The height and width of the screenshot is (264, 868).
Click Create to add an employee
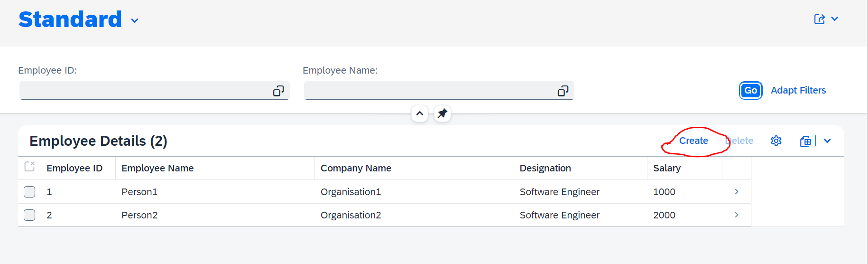693,141
